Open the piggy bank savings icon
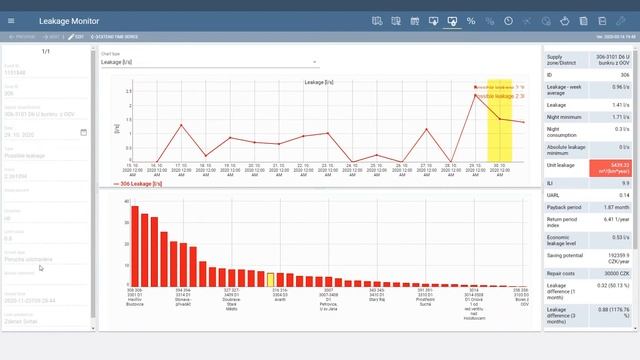 pos(564,21)
